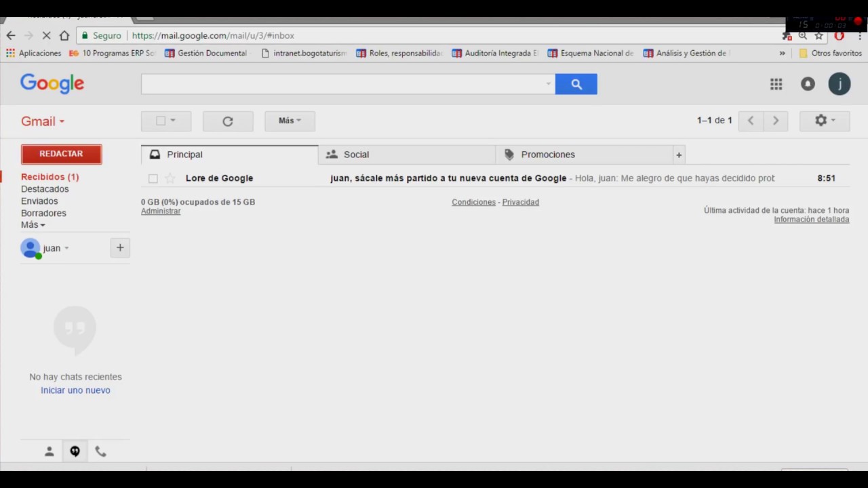Click the Seguro site security indicator
The width and height of the screenshot is (868, 488).
(101, 36)
